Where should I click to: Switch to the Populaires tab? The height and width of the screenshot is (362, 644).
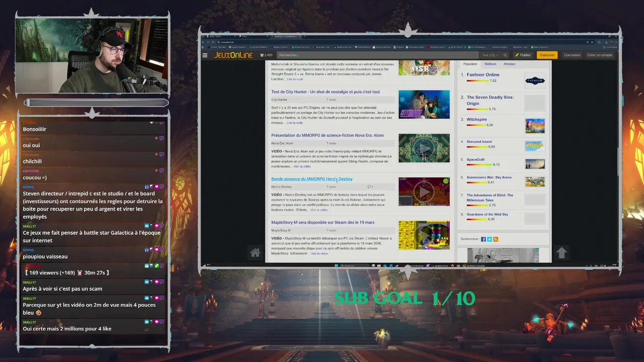point(470,64)
